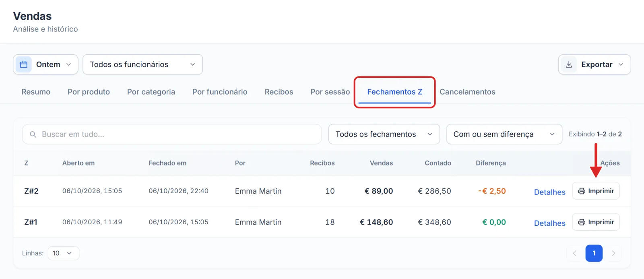Click Emma Martin in Z#1 row
The image size is (644, 279).
(x=258, y=222)
